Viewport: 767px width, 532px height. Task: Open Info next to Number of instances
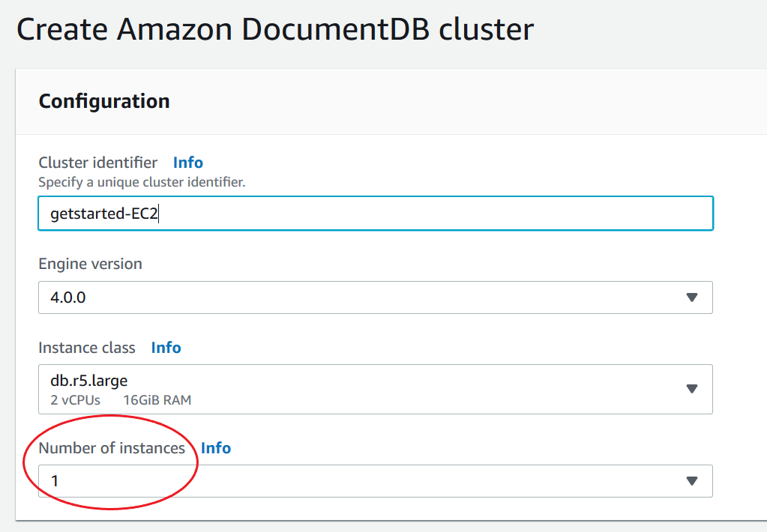[x=216, y=448]
